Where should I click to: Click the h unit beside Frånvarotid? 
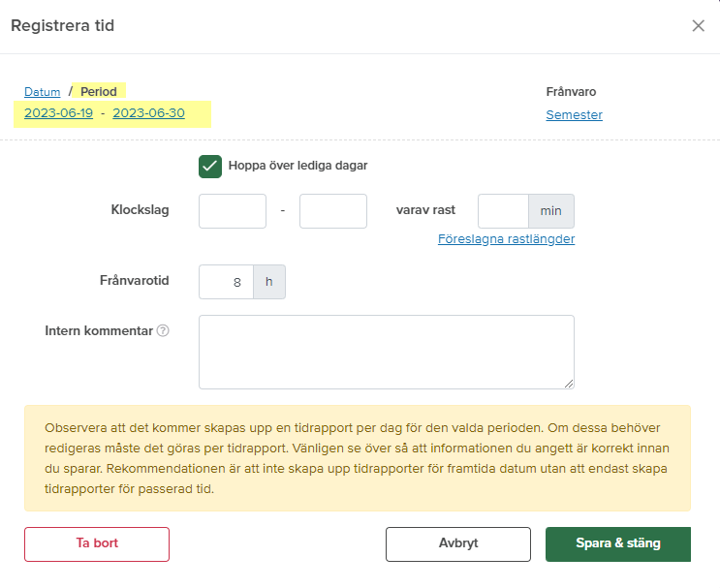point(269,282)
